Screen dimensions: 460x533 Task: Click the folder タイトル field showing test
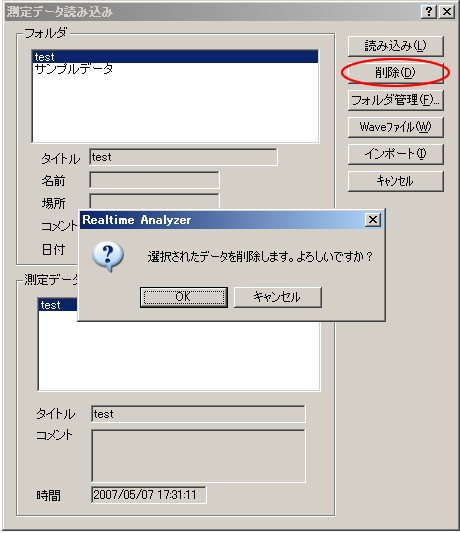[x=183, y=157]
